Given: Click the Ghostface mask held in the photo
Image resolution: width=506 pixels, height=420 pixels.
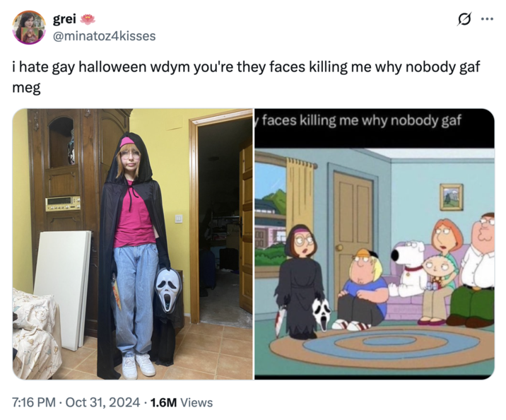Looking at the screenshot, I should pyautogui.click(x=168, y=291).
